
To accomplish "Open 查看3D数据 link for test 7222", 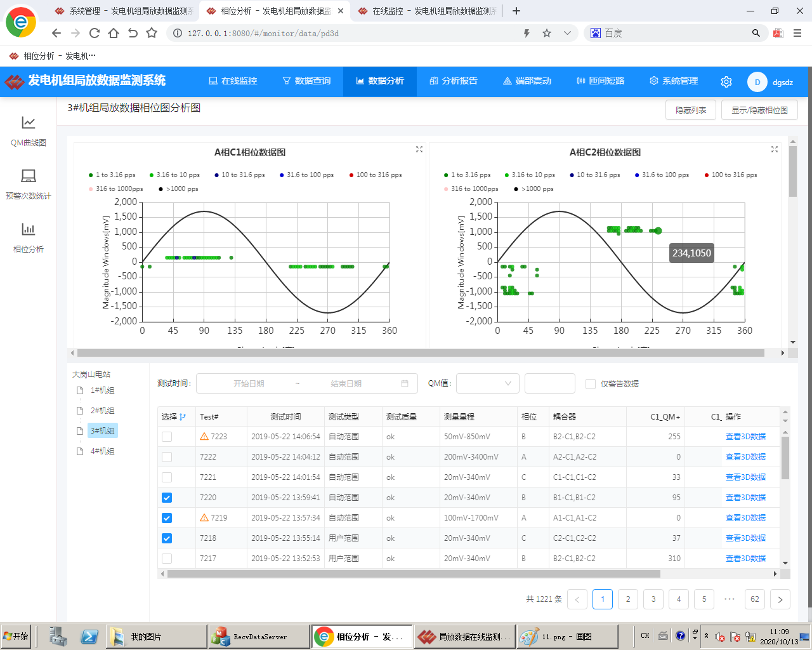I will pyautogui.click(x=745, y=457).
